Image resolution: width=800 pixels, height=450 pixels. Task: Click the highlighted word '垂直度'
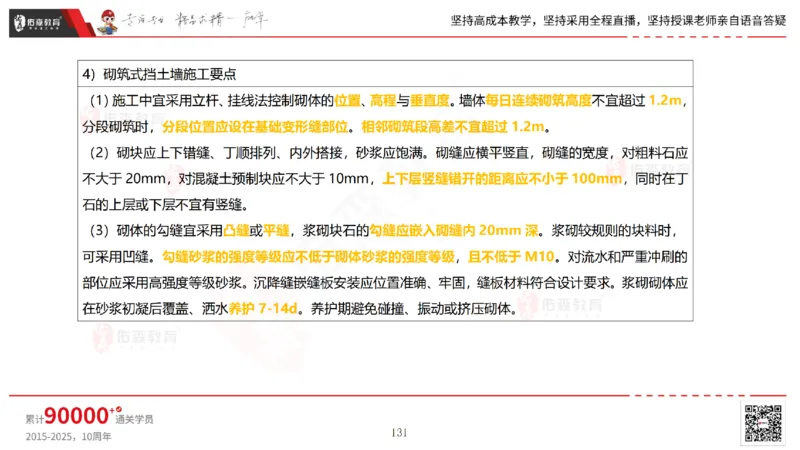pyautogui.click(x=430, y=101)
